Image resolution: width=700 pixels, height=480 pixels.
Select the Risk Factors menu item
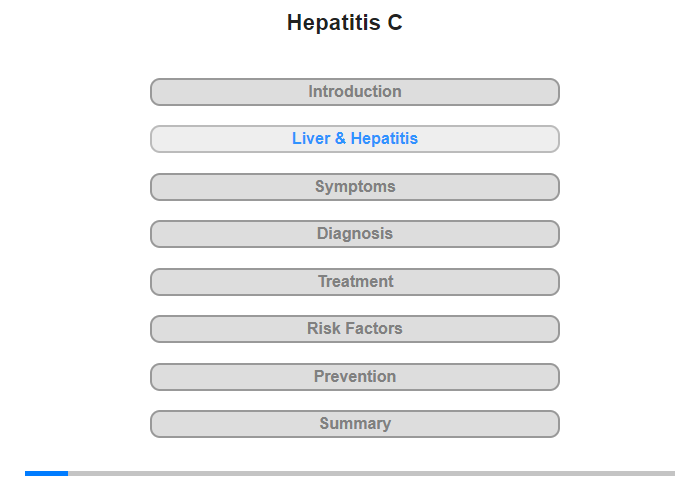pyautogui.click(x=355, y=329)
